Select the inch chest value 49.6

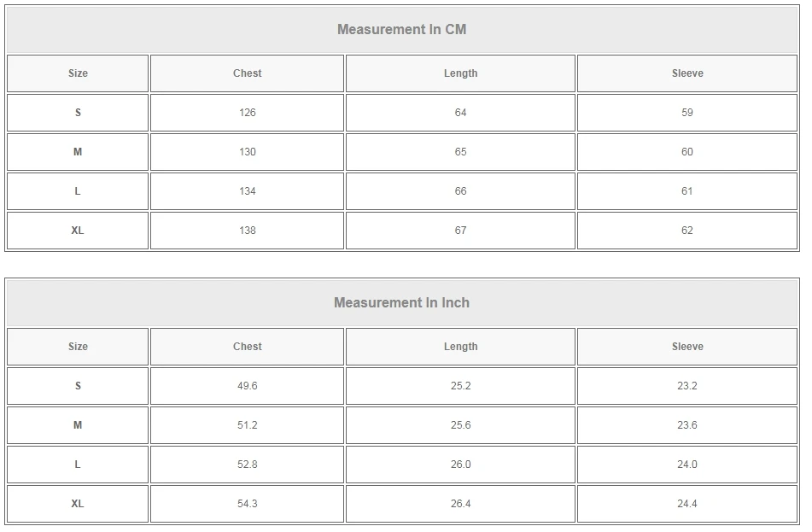(247, 386)
